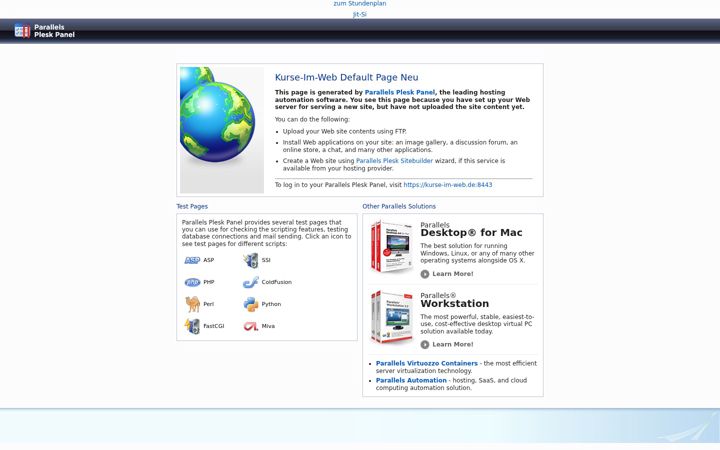Follow the 'zum Stundenplan' link
Screen dimensions: 720x450
click(360, 4)
